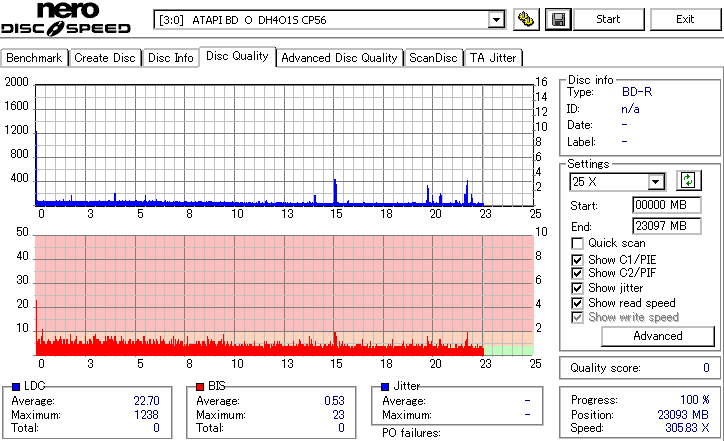This screenshot has height=441, width=724.
Task: Toggle Show read speed checkbox
Action: click(577, 303)
